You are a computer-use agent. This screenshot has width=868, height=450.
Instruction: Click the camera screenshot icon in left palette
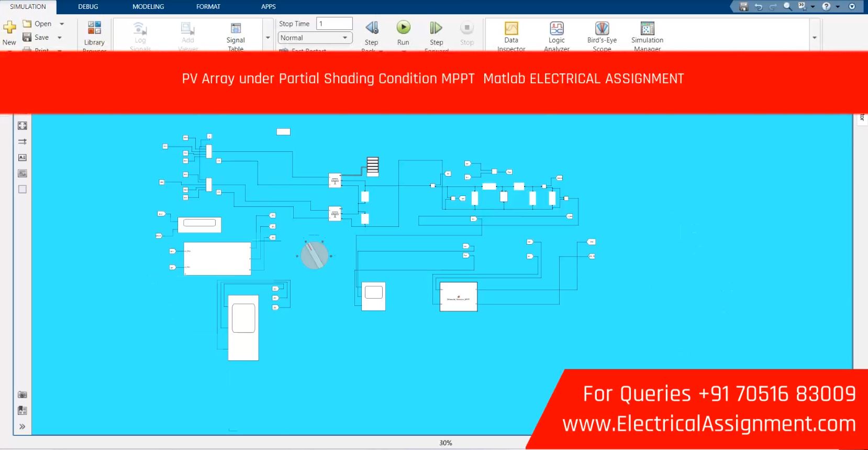click(22, 394)
